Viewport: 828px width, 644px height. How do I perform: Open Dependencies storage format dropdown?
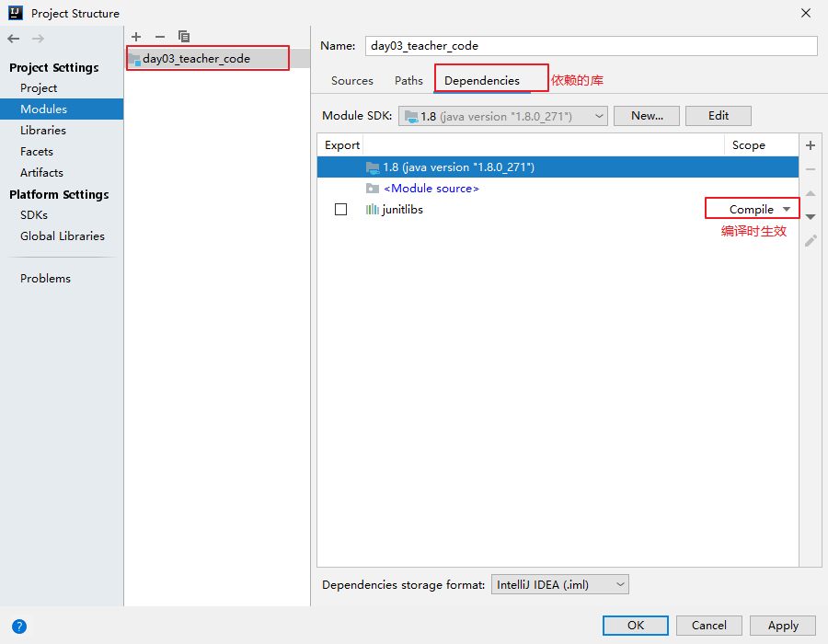coord(559,584)
